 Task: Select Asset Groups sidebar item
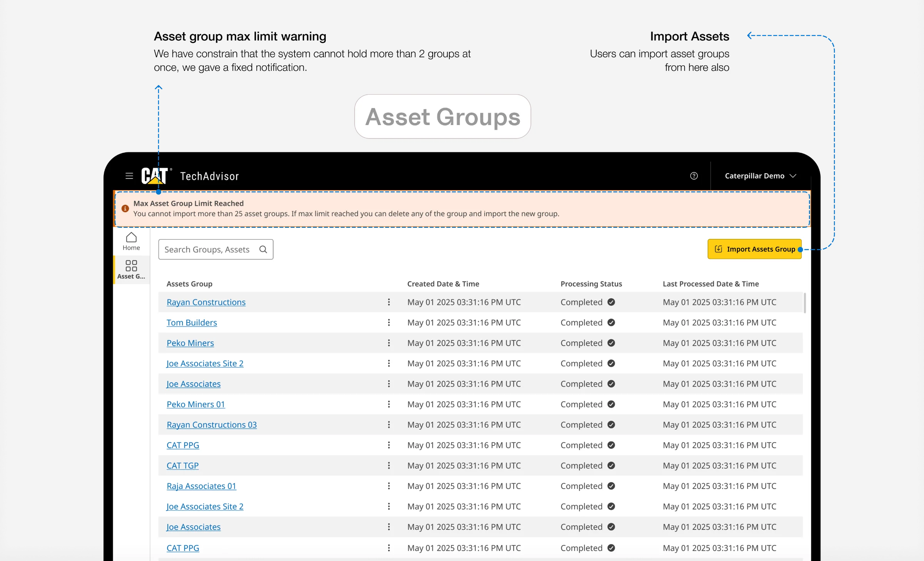point(131,270)
